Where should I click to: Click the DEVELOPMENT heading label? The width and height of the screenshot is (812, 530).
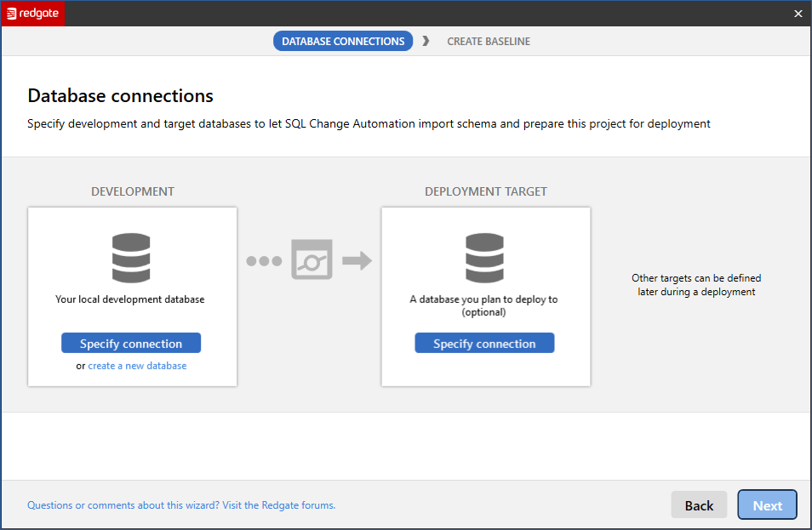pos(133,191)
